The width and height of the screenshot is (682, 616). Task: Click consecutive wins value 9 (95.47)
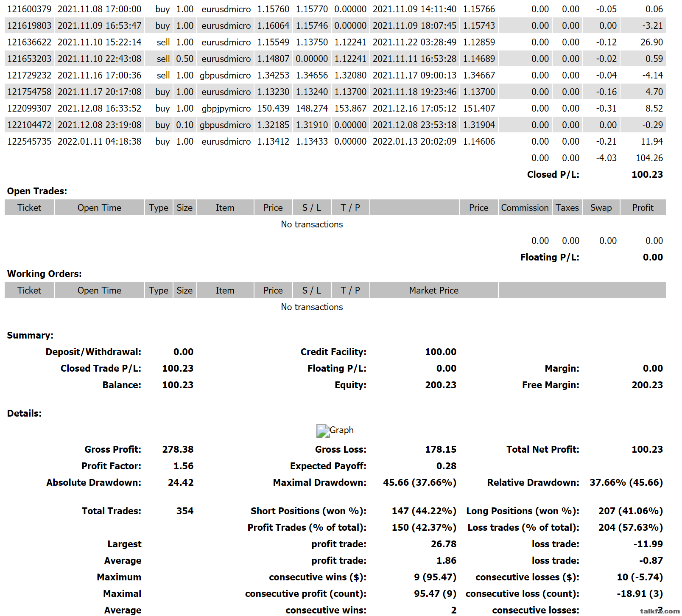pos(435,577)
